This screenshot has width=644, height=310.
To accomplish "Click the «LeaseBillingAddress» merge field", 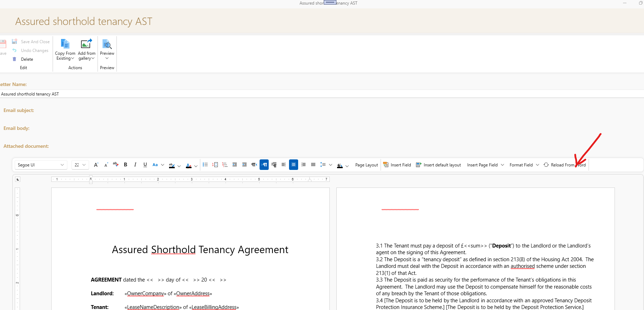I will click(214, 307).
